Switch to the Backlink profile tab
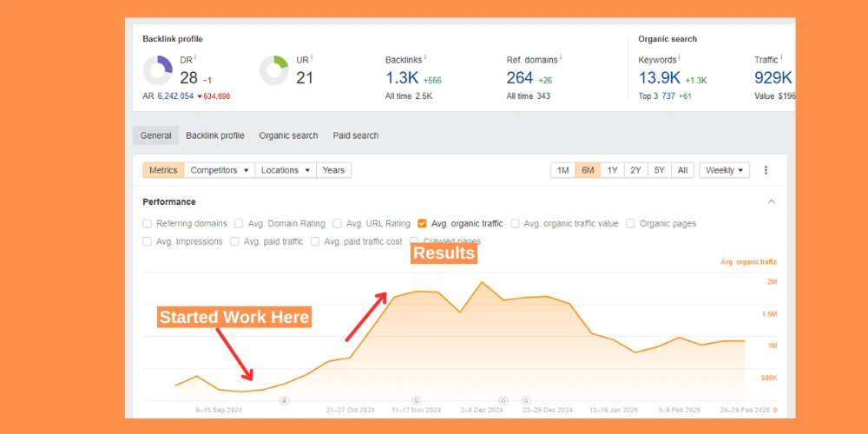This screenshot has height=434, width=868. 214,135
